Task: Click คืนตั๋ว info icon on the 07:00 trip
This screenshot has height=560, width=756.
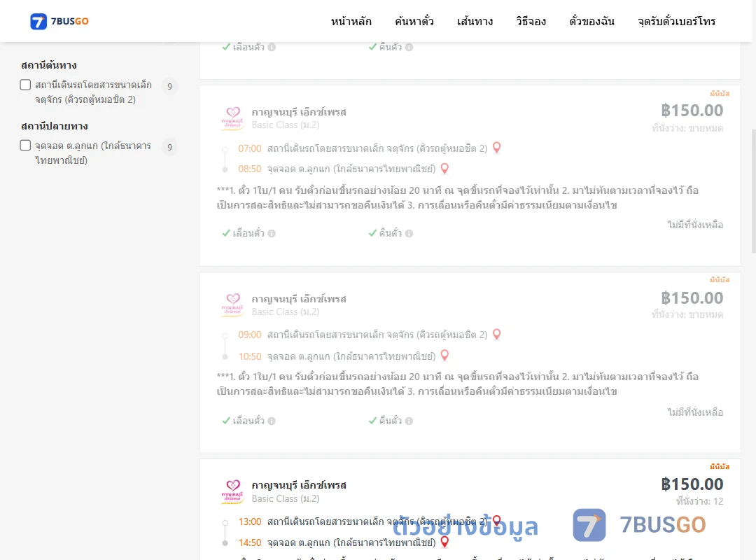Action: pos(409,234)
